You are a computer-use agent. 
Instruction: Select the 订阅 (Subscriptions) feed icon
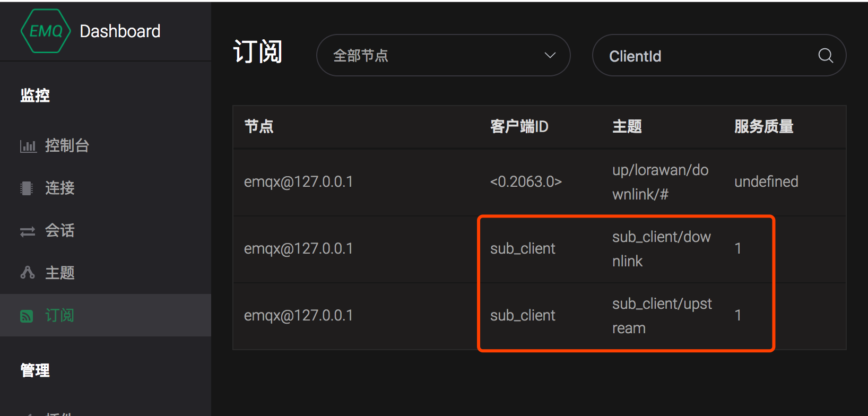point(27,315)
